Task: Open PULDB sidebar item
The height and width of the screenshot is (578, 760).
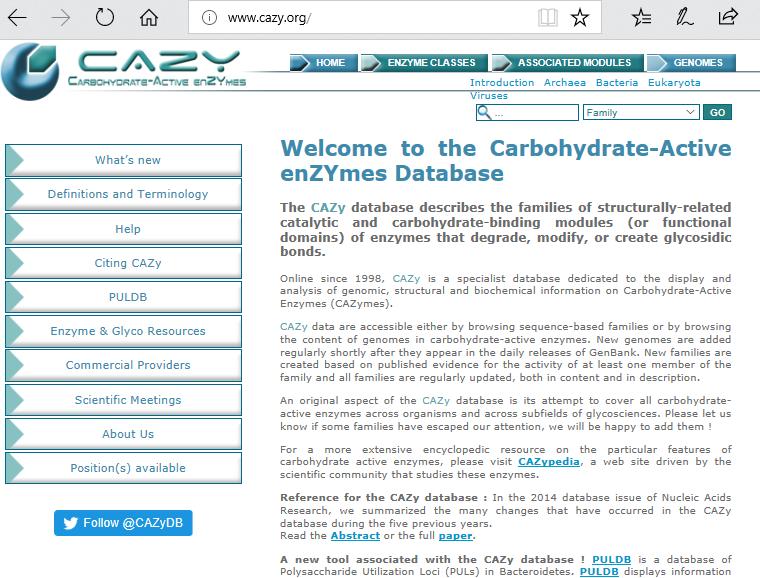Action: [123, 297]
